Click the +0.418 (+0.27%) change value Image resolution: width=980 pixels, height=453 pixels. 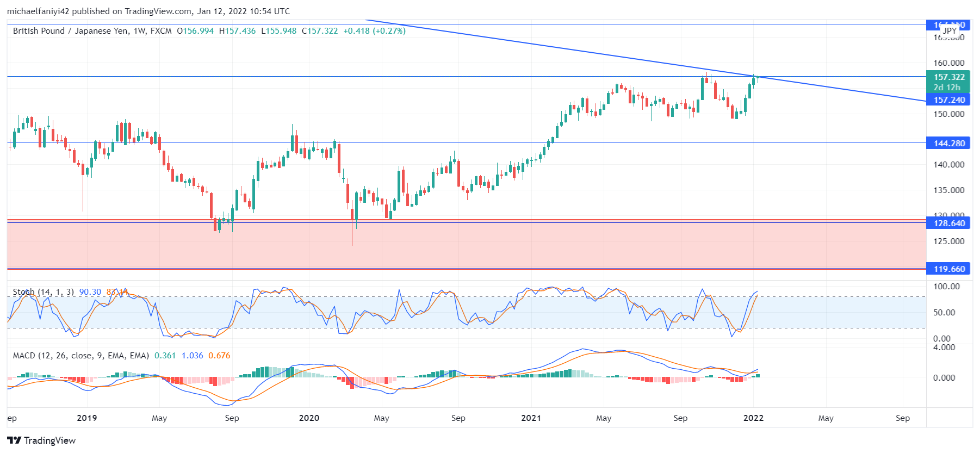tap(374, 31)
